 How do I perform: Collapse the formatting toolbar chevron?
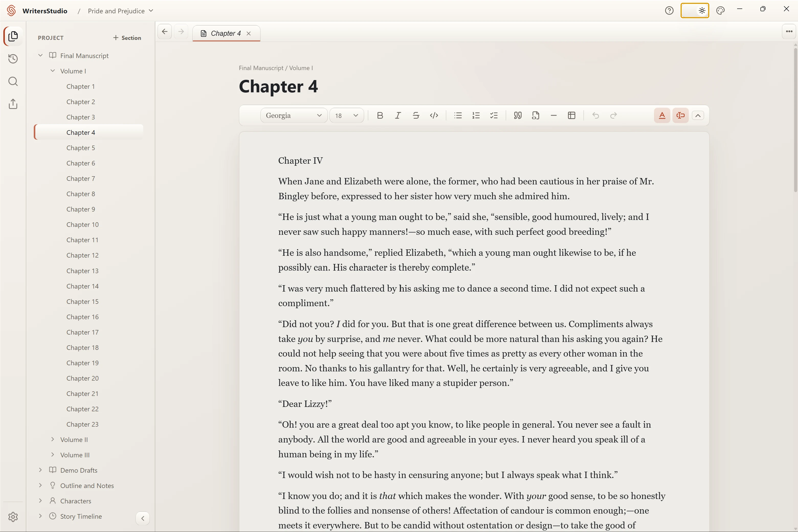tap(698, 115)
